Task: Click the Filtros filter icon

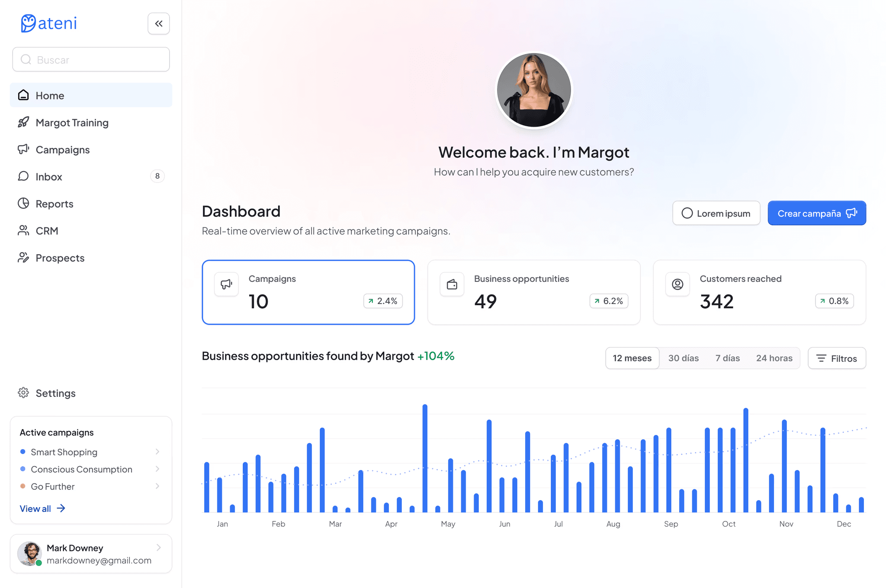Action: tap(821, 358)
